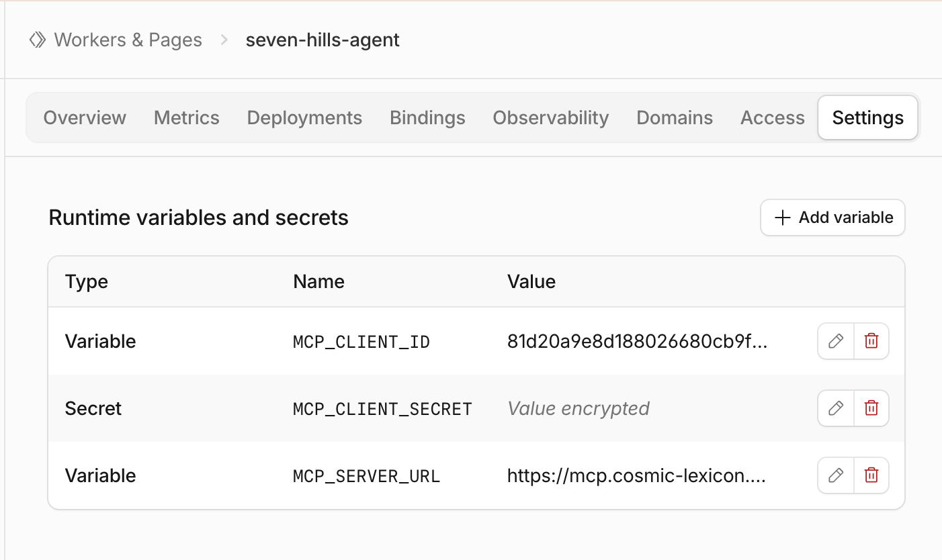Viewport: 942px width, 560px height.
Task: Select the Settings tab
Action: coord(868,118)
